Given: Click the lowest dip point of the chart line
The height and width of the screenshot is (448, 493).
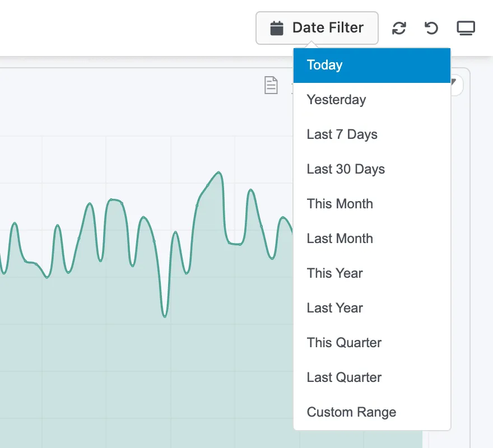Looking at the screenshot, I should tap(165, 316).
